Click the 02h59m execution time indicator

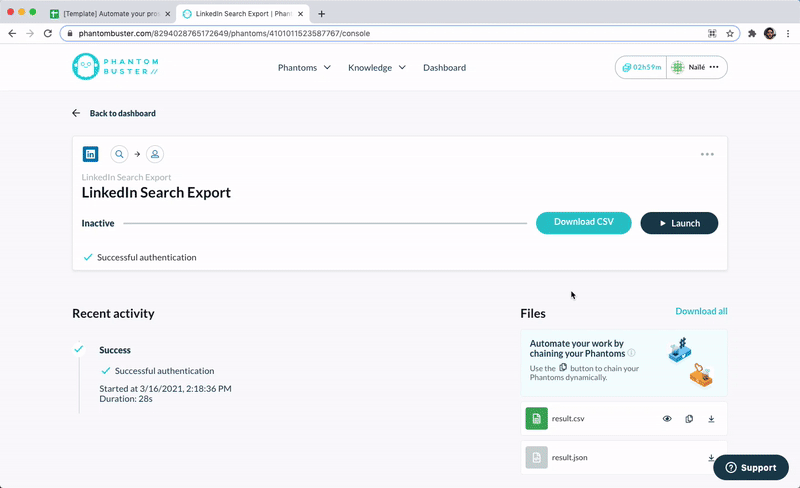pos(641,67)
